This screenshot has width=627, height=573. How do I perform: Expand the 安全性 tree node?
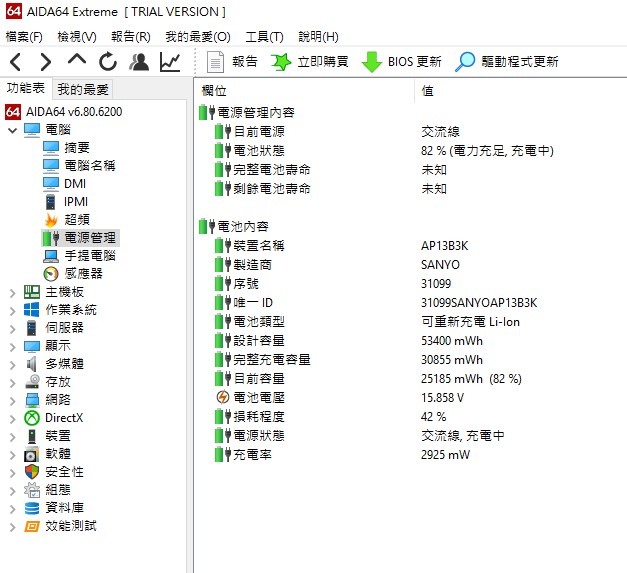pyautogui.click(x=12, y=473)
